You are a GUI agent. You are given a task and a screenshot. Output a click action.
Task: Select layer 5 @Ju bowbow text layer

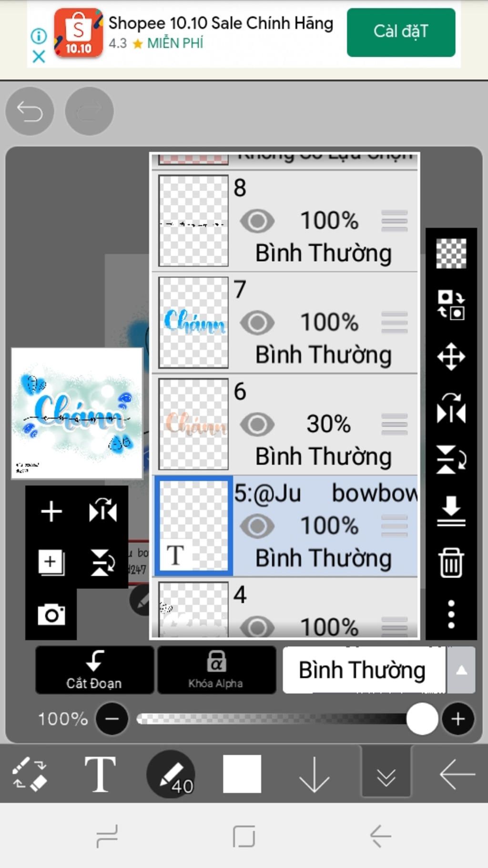click(x=285, y=526)
